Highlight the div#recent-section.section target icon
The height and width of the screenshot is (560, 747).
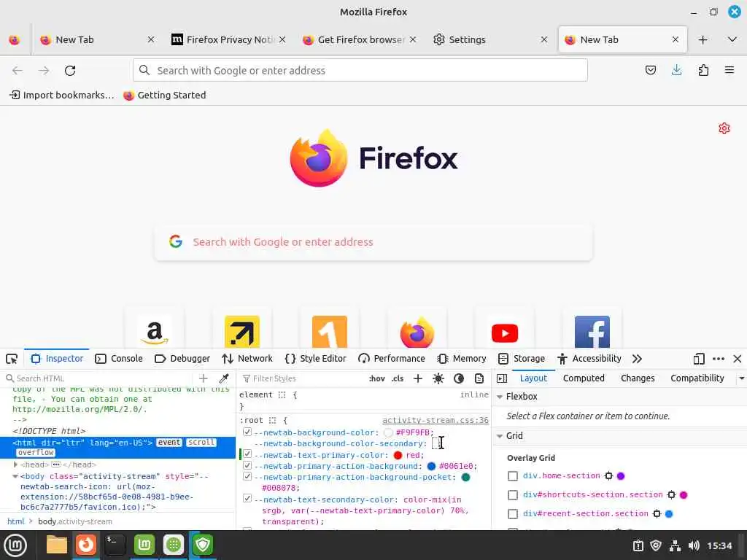tap(657, 514)
